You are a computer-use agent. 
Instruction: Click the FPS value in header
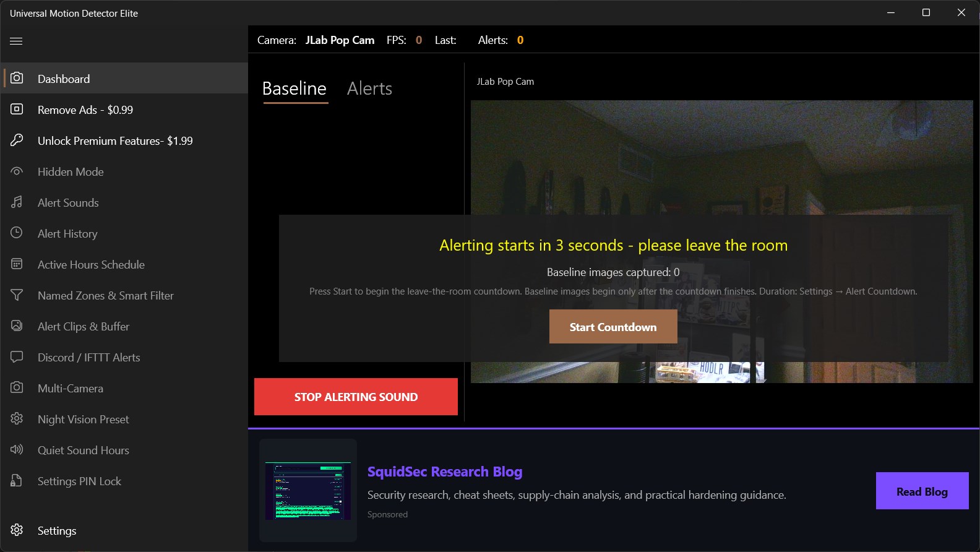(419, 40)
